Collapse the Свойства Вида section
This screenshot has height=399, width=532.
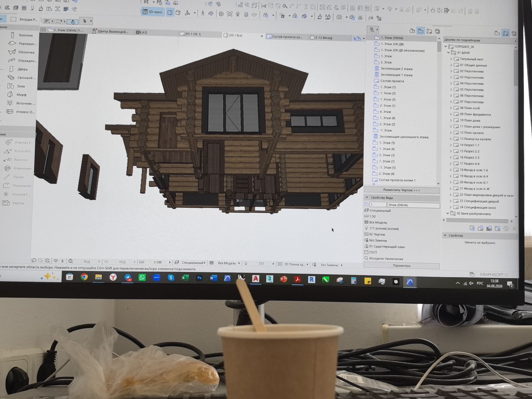pyautogui.click(x=367, y=197)
